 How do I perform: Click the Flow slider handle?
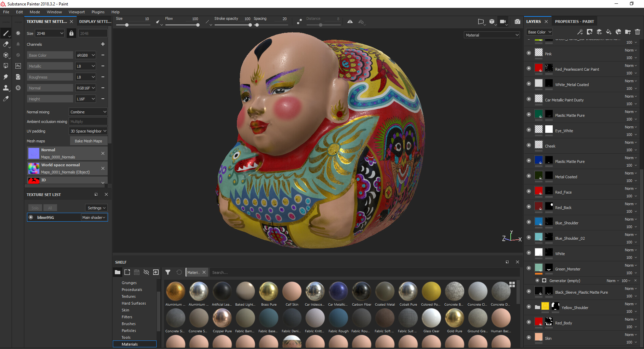(x=198, y=25)
